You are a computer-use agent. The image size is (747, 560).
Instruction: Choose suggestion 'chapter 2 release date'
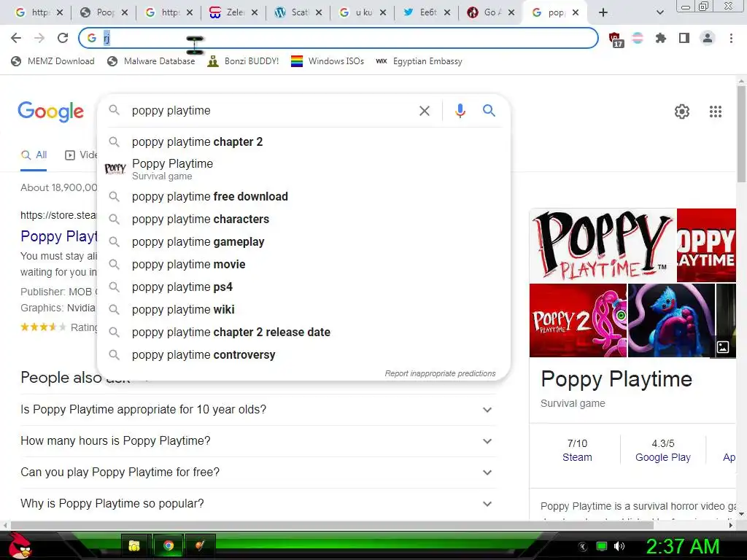303,332
